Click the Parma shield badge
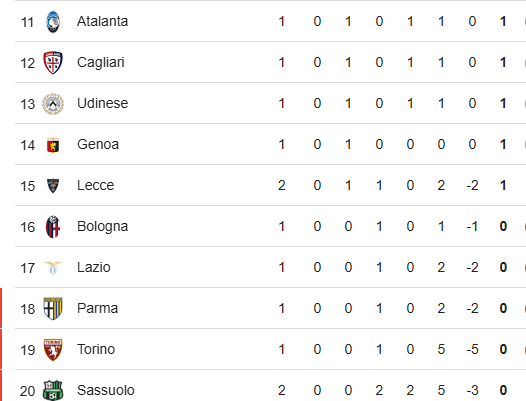 53,308
